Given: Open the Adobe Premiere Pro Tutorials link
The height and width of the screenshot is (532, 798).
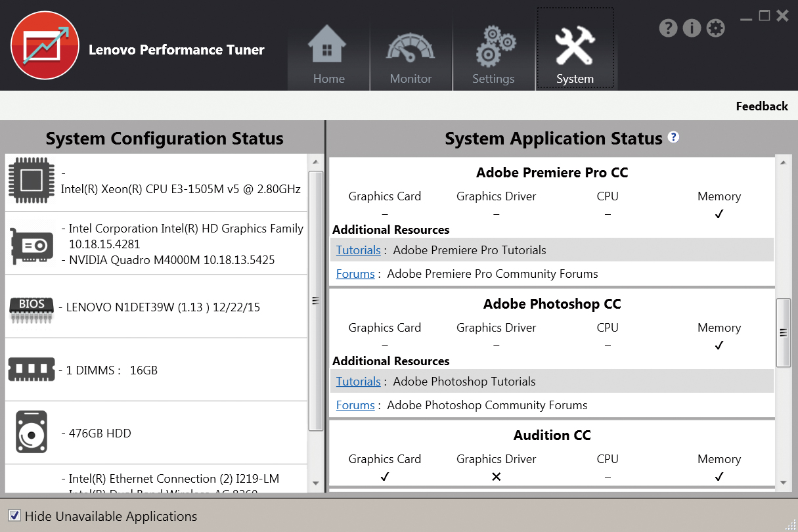Looking at the screenshot, I should pos(359,250).
